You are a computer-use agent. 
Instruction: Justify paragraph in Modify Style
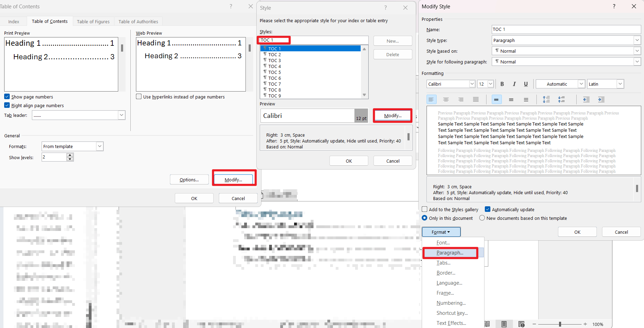click(x=476, y=100)
